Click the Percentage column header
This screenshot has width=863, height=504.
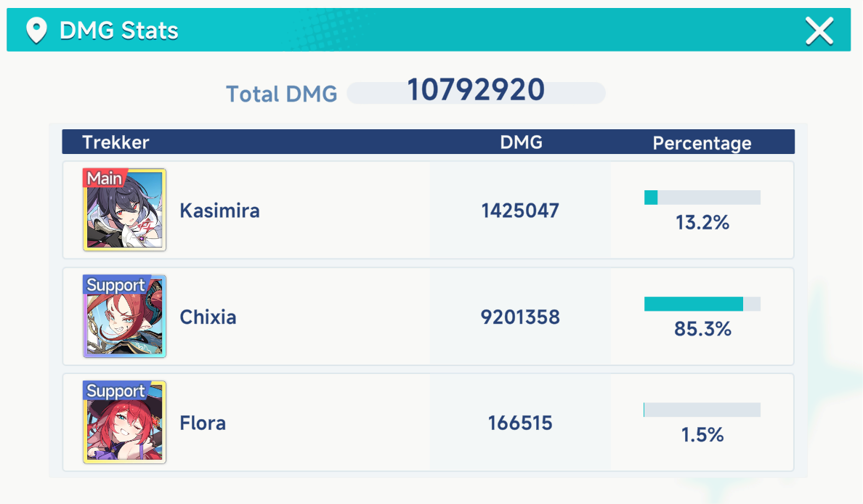tap(702, 143)
